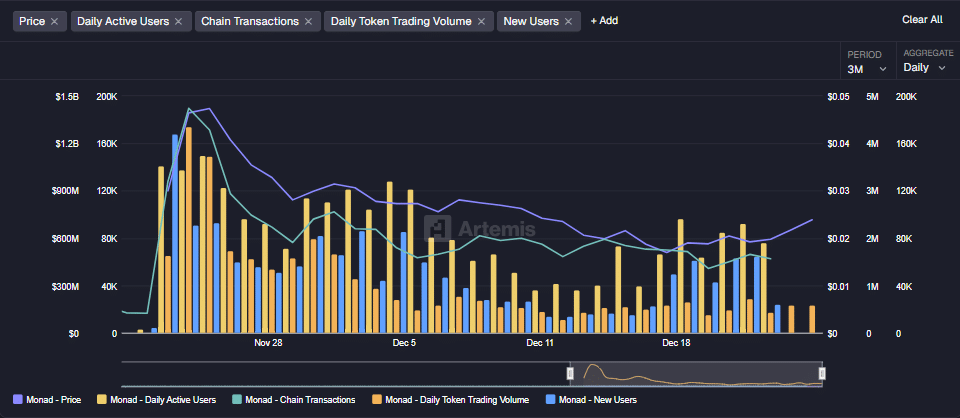Remove the Price metric chip via its X
Image resolution: width=960 pixels, height=418 pixels.
[54, 21]
